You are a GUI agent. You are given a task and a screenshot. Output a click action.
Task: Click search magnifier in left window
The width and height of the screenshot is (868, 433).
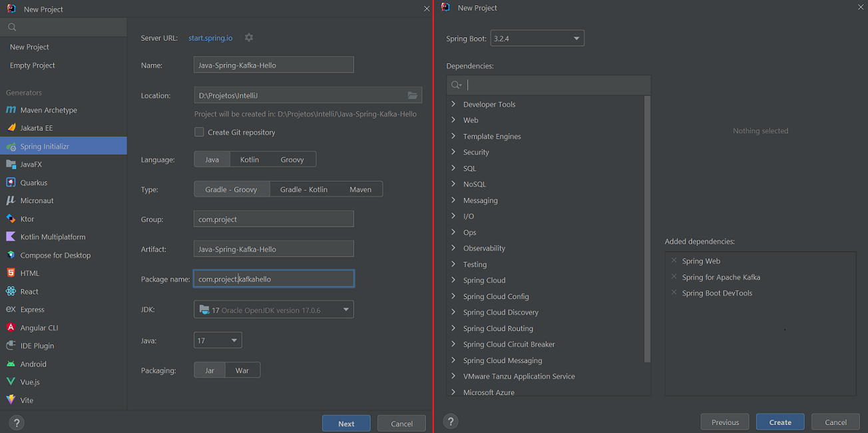[12, 27]
